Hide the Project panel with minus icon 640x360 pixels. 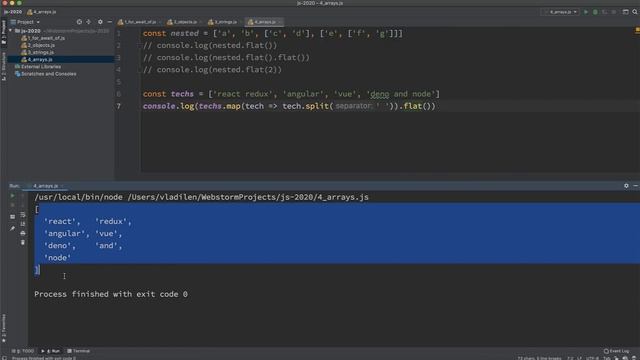point(109,22)
